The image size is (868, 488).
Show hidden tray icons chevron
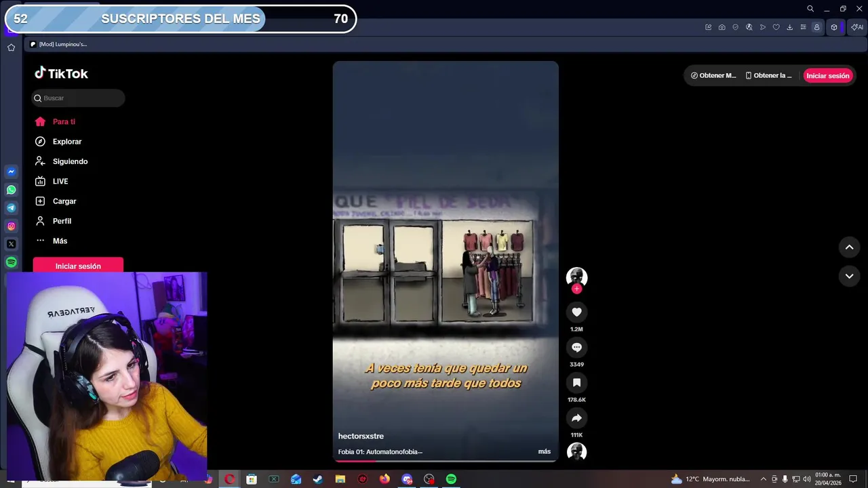click(x=763, y=479)
